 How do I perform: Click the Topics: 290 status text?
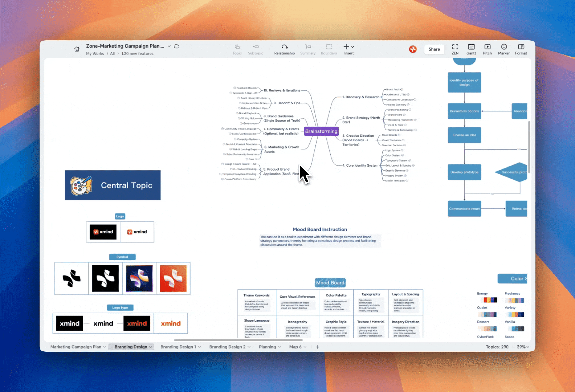tap(497, 347)
